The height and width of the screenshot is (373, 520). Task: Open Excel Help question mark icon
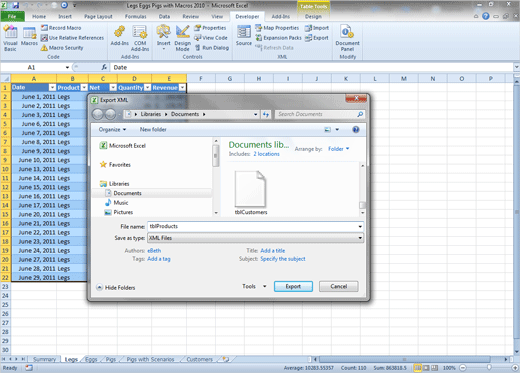click(x=486, y=16)
